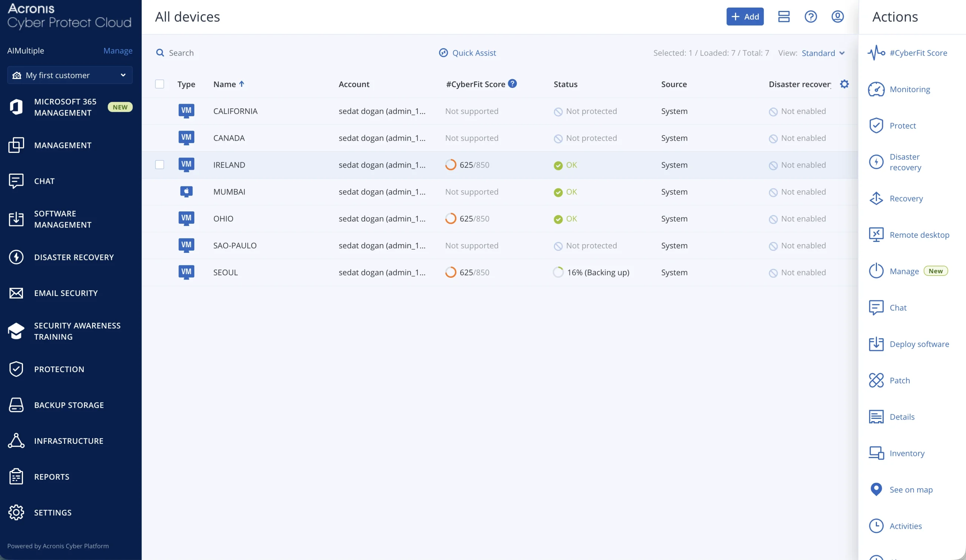Open the help question mark icon

pos(811,17)
